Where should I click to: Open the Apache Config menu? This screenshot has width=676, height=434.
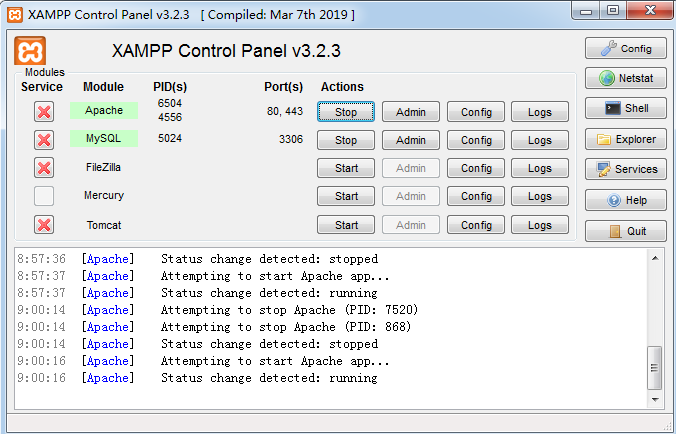click(476, 112)
